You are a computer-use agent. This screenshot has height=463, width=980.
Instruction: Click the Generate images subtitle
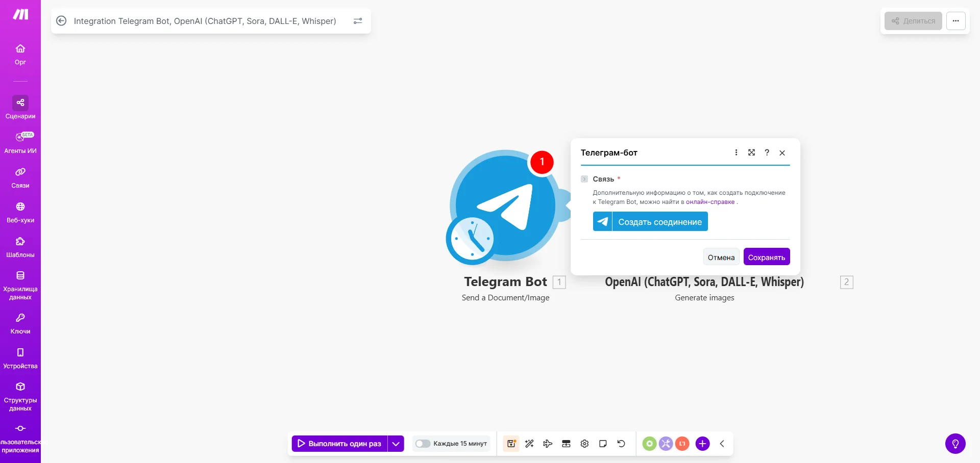pyautogui.click(x=704, y=298)
